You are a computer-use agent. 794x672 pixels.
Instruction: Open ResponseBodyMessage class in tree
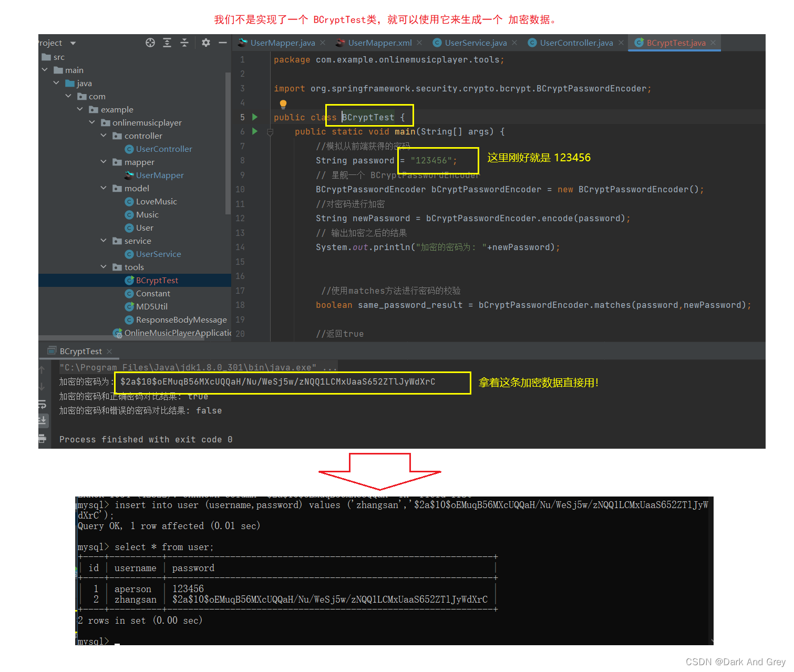tap(181, 320)
